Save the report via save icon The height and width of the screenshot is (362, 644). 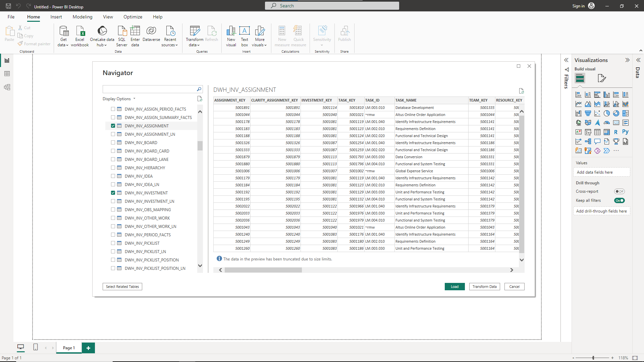(8, 6)
